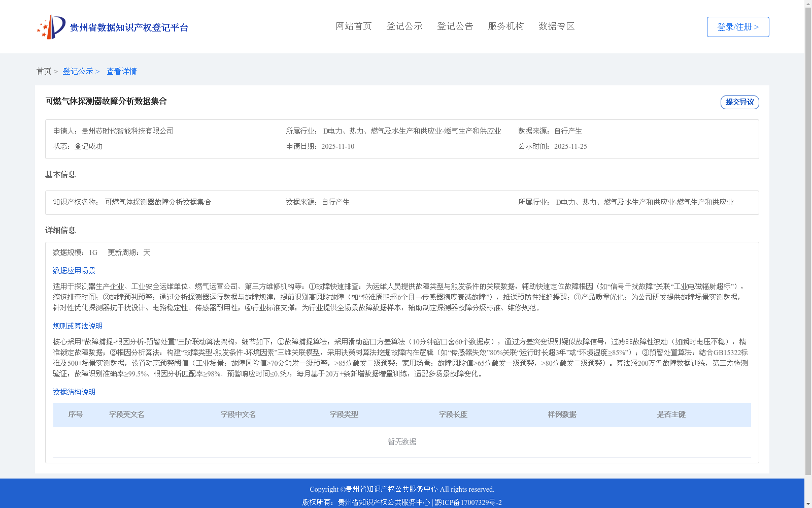Click the 详细信息 section heading
Image resolution: width=812 pixels, height=508 pixels.
click(60, 230)
